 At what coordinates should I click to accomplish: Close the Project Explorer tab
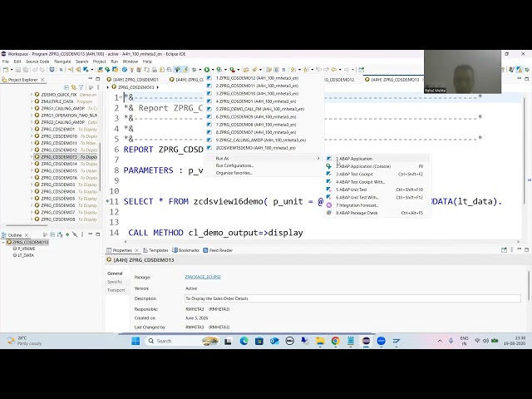tap(42, 80)
